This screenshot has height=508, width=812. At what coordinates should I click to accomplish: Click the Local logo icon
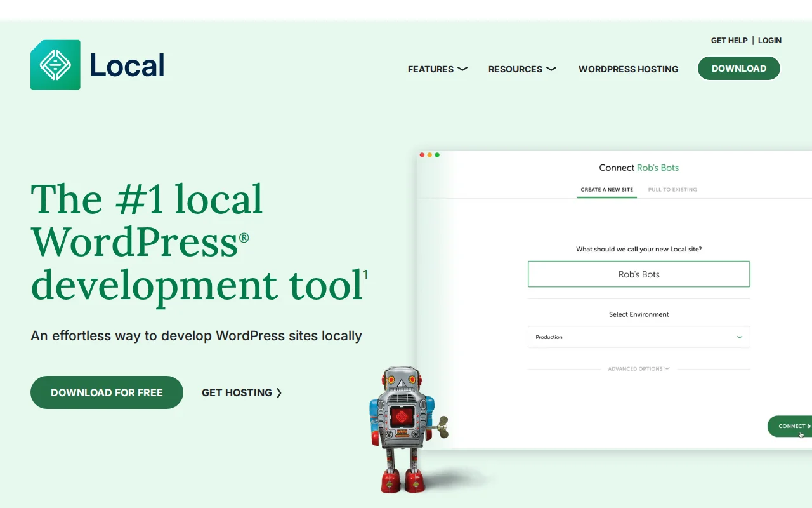coord(55,64)
